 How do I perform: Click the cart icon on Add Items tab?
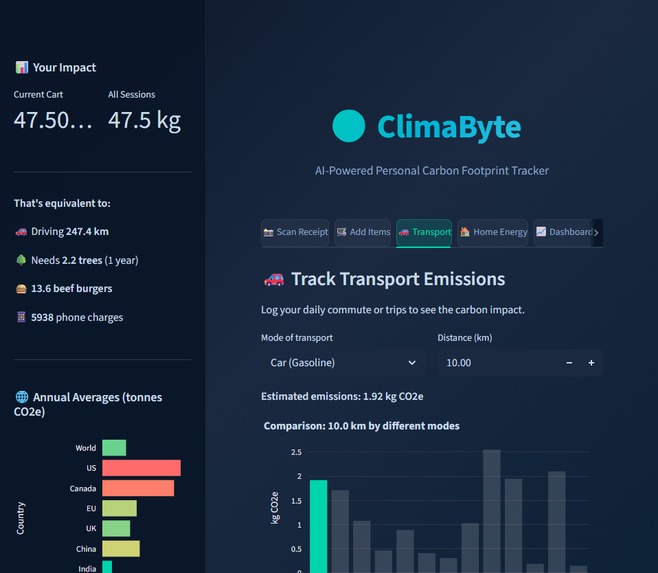click(x=342, y=232)
